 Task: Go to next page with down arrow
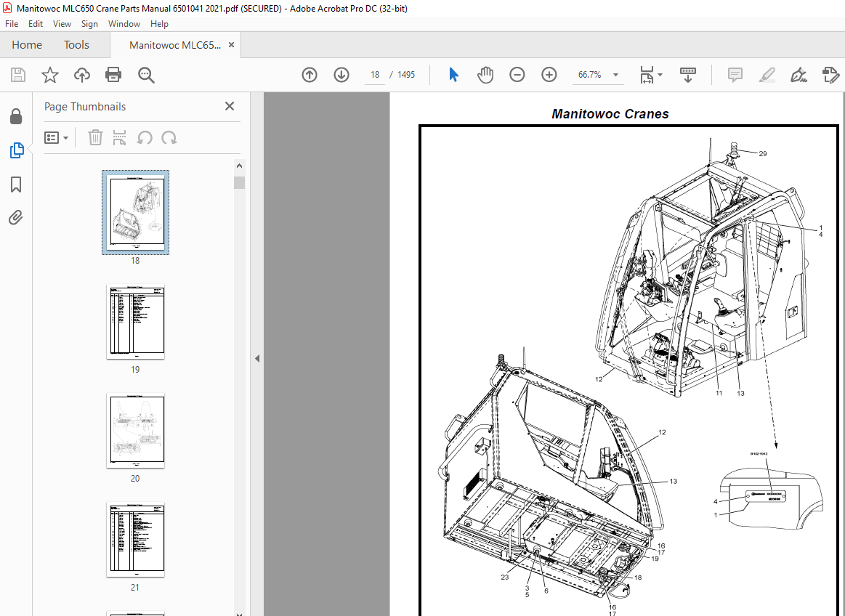[341, 75]
